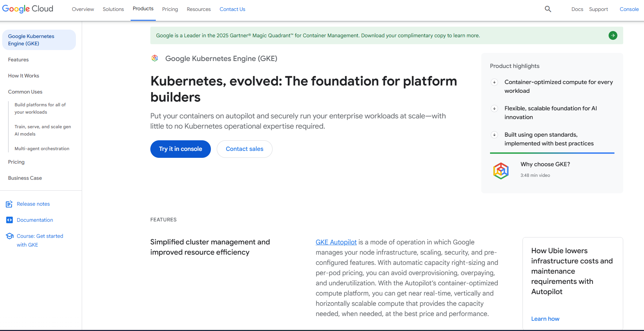The image size is (644, 331).
Task: Click the Documentation code icon in the sidebar
Action: [9, 220]
